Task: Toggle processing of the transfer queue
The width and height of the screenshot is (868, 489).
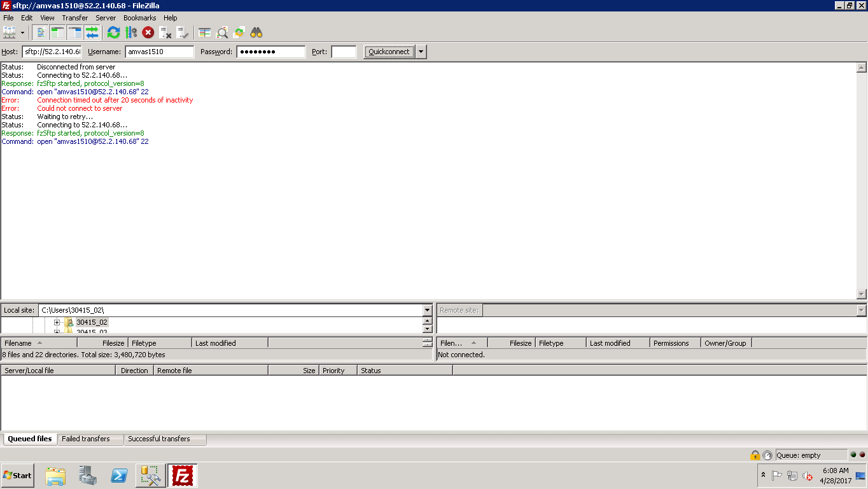Action: (130, 32)
